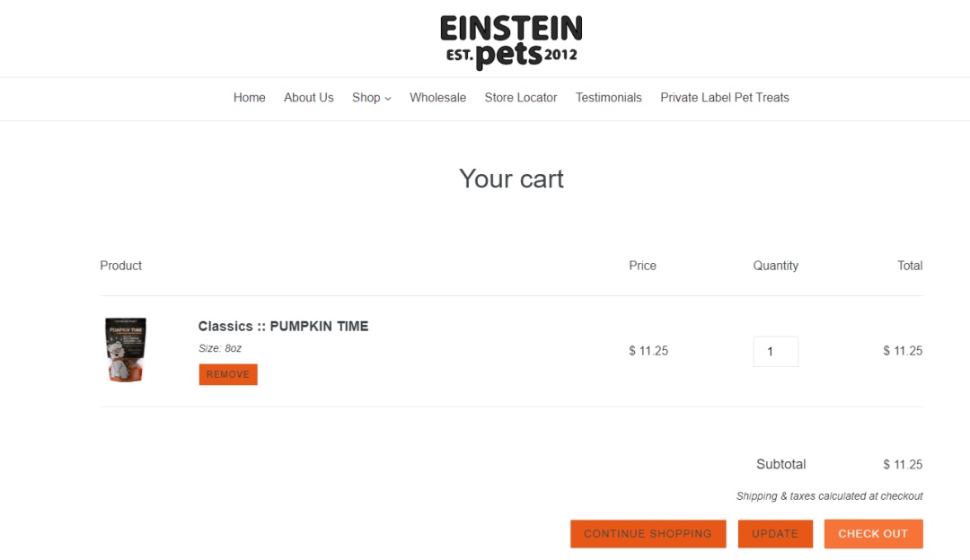
Task: Navigate to the Wholesale page
Action: click(x=437, y=98)
